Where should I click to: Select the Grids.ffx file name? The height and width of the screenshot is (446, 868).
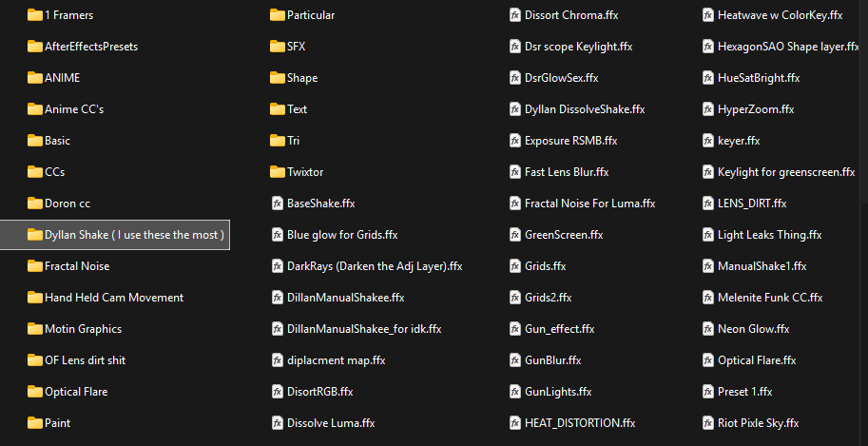point(546,266)
